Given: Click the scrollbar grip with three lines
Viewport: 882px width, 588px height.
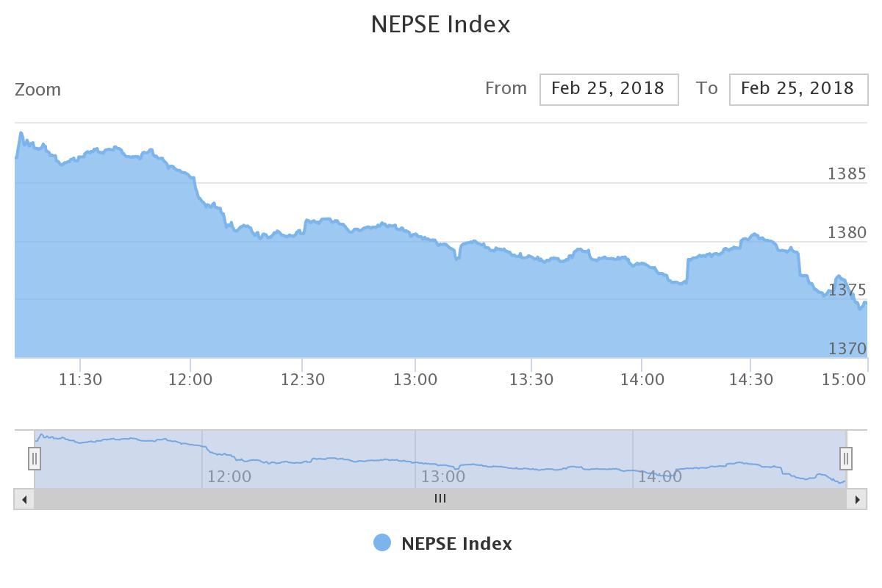Looking at the screenshot, I should [x=440, y=498].
